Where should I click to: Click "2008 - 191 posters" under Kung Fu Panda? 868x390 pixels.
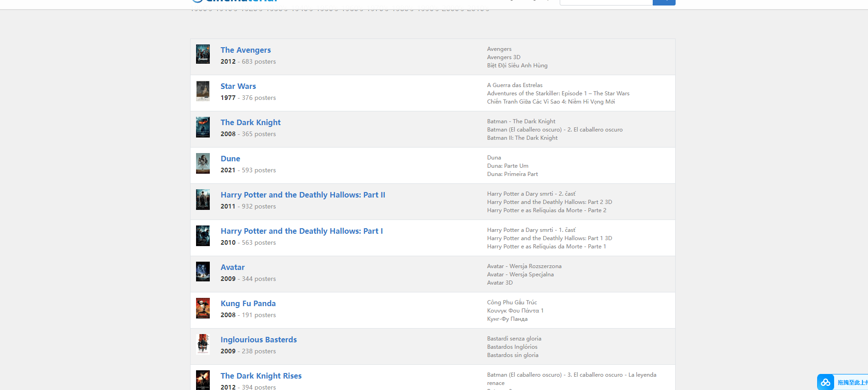pyautogui.click(x=248, y=315)
